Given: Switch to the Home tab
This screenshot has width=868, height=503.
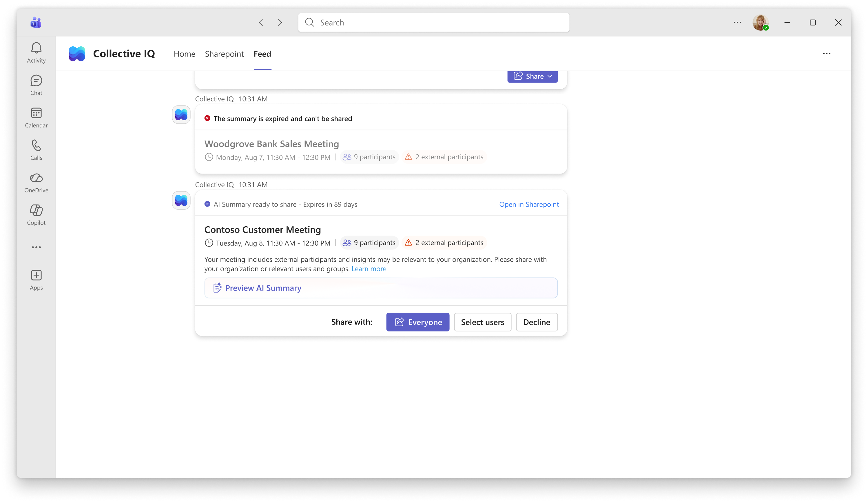Looking at the screenshot, I should (x=184, y=54).
